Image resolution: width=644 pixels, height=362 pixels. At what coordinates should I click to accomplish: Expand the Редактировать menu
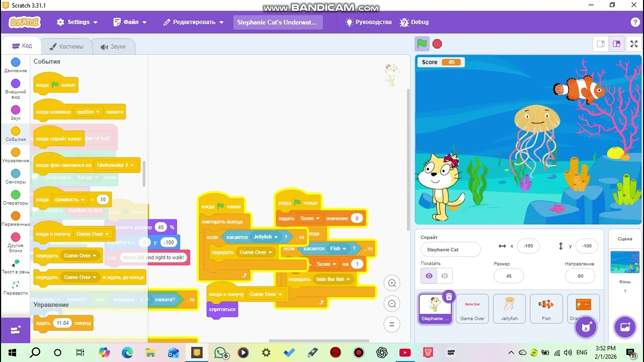click(x=194, y=22)
